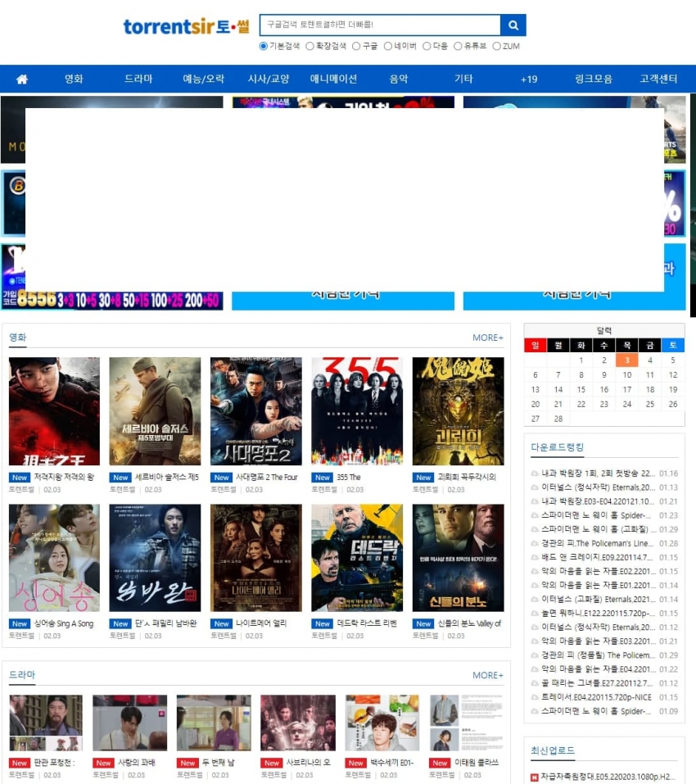This screenshot has width=696, height=784.
Task: Open the 사랑의 꽈배 drama thumbnail
Action: coord(130,723)
